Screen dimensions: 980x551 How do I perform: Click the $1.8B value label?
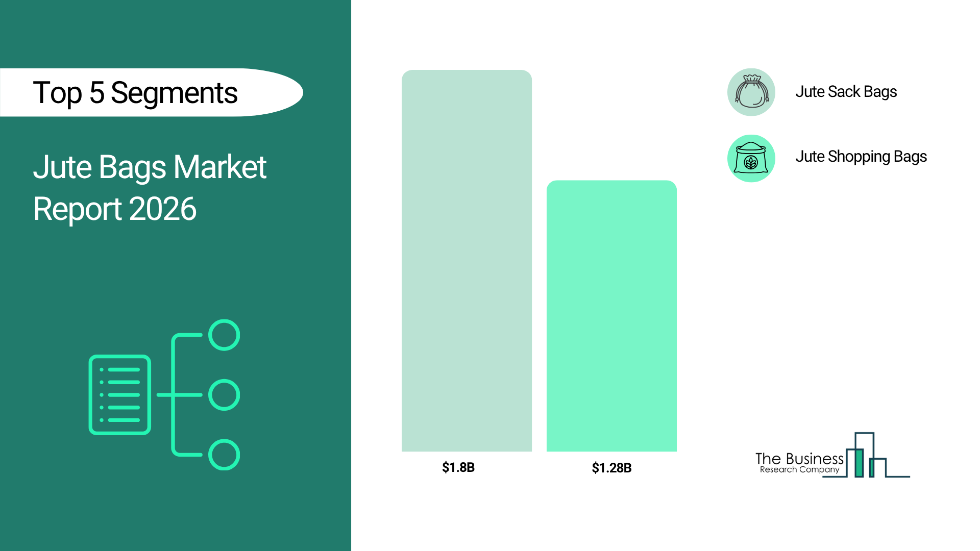point(458,467)
